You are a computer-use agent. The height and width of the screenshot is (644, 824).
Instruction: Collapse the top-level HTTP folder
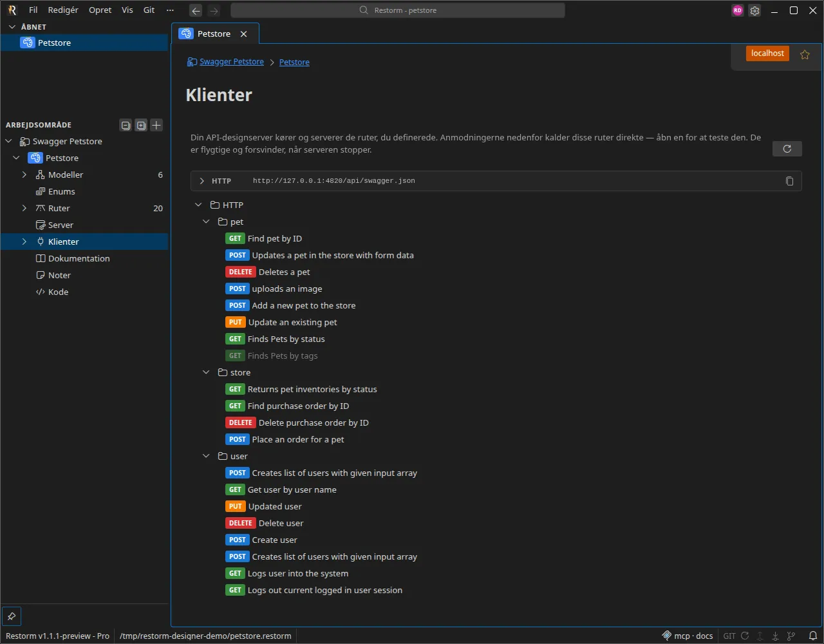coord(198,205)
